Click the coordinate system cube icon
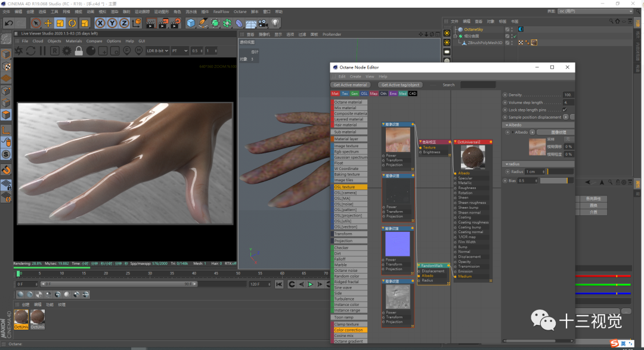 point(137,23)
